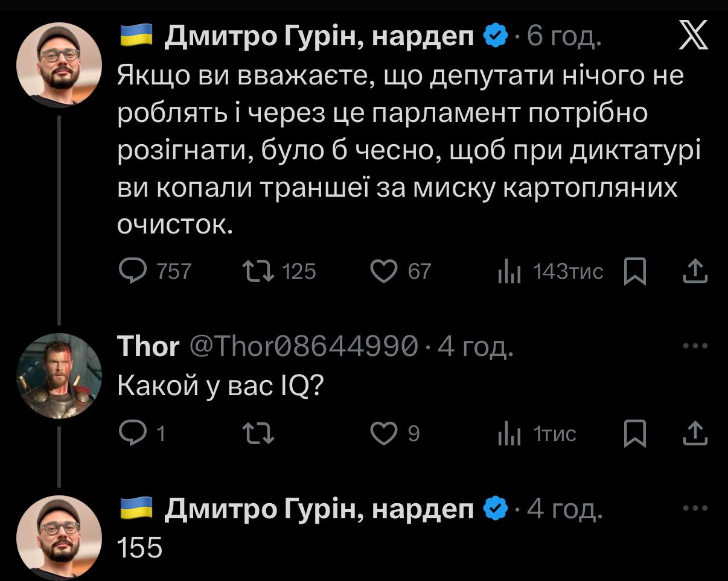Viewport: 728px width, 581px height.
Task: Bookmark the first post by Дмитро Гурін
Action: coord(634,272)
